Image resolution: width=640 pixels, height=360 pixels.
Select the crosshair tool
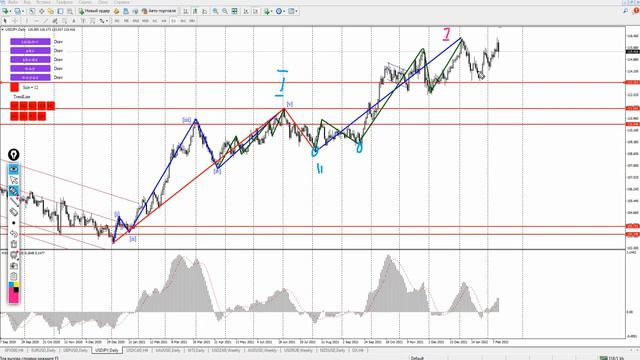click(x=15, y=21)
